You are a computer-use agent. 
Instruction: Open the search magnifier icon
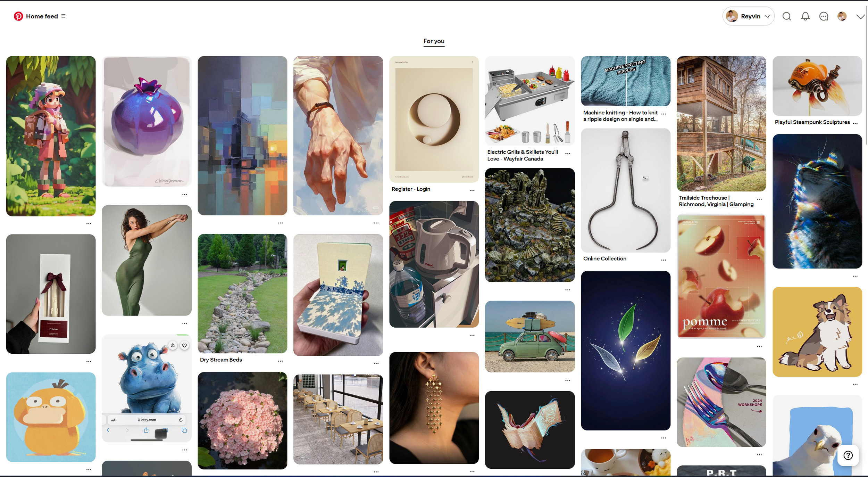[787, 16]
